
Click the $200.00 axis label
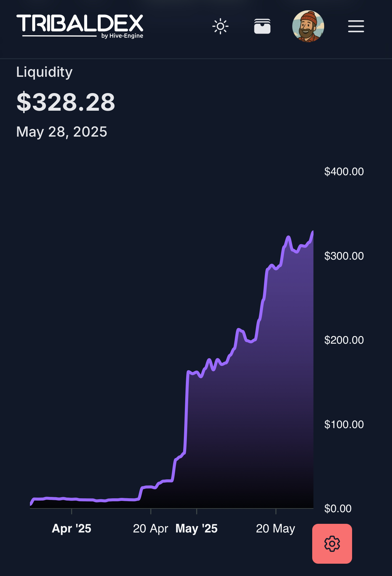[x=344, y=340]
